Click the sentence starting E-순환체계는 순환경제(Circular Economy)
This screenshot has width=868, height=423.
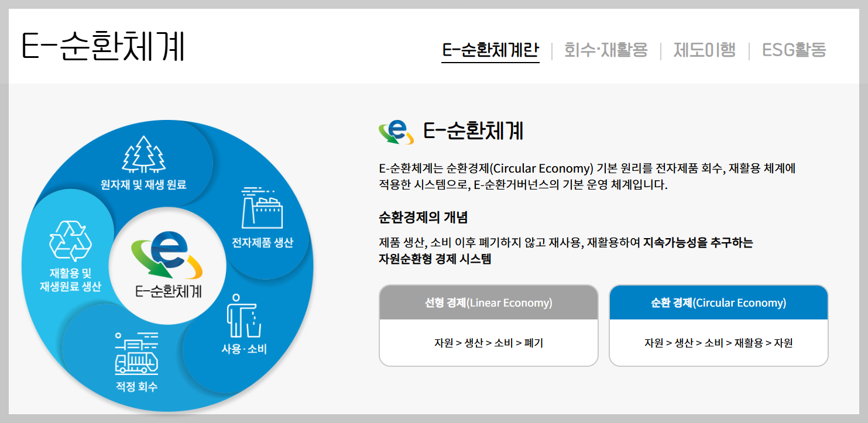(x=588, y=177)
